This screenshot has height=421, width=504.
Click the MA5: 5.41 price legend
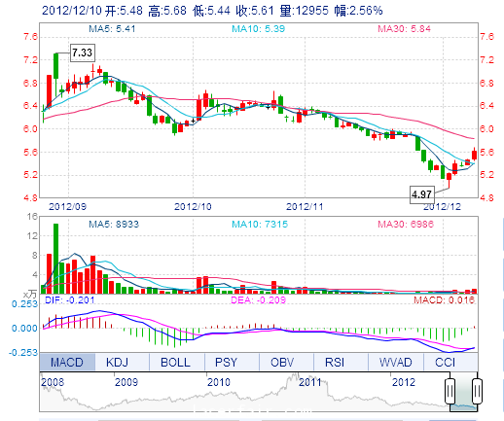click(112, 29)
